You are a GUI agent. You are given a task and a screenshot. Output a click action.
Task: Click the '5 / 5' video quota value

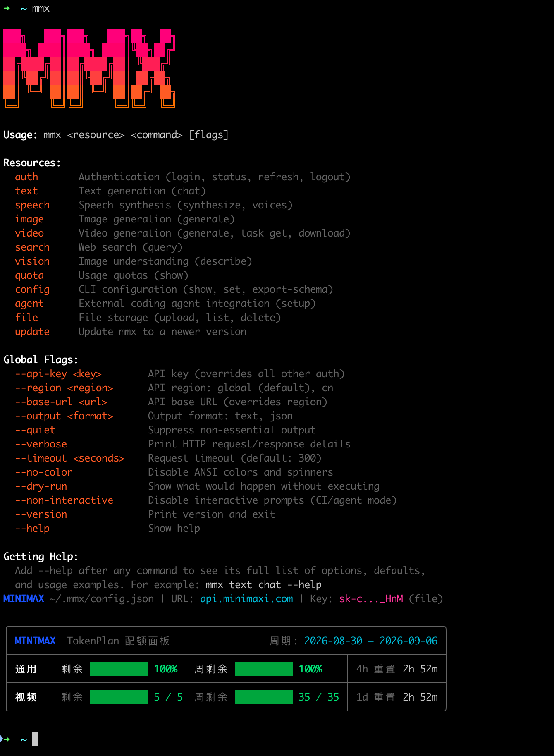(x=168, y=697)
